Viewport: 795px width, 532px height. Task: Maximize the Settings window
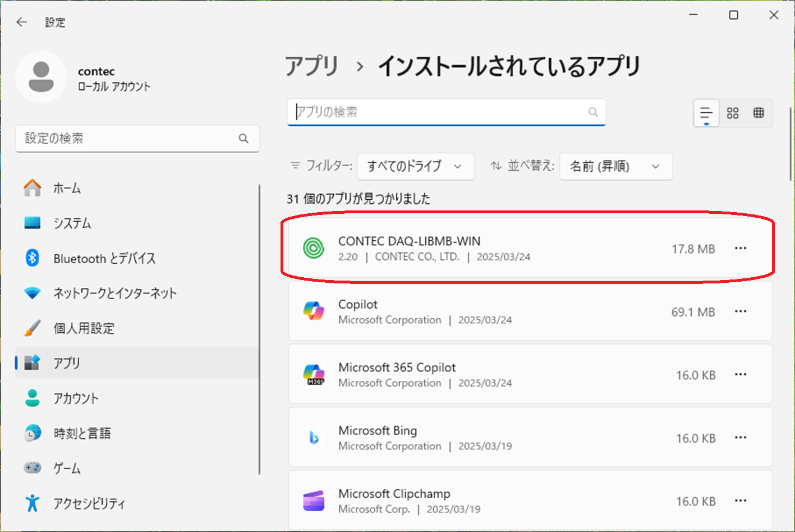(733, 15)
